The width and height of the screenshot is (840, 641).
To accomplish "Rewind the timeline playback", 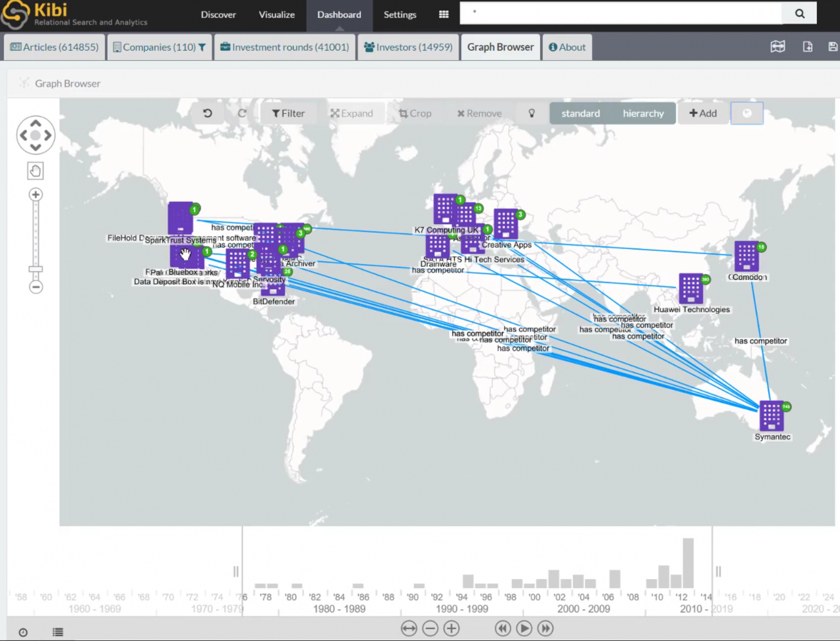I will pos(503,628).
